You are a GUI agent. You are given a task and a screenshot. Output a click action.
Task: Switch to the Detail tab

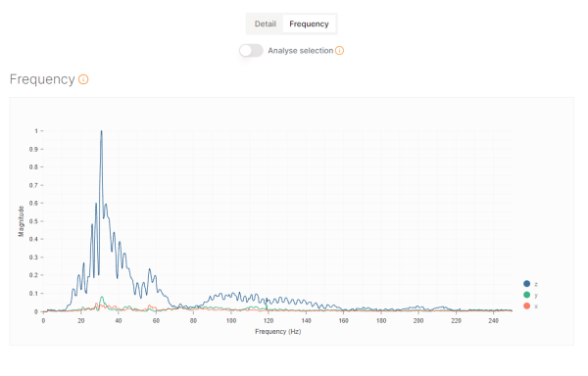click(266, 23)
